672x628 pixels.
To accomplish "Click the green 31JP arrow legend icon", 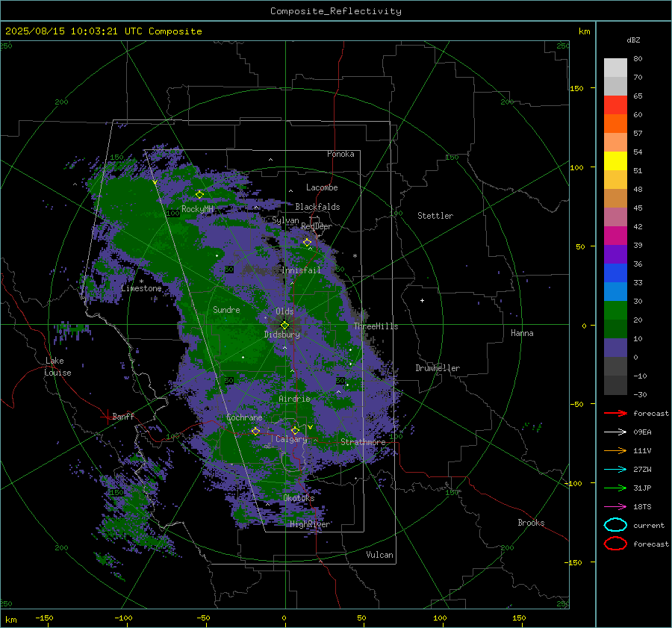I will [615, 488].
